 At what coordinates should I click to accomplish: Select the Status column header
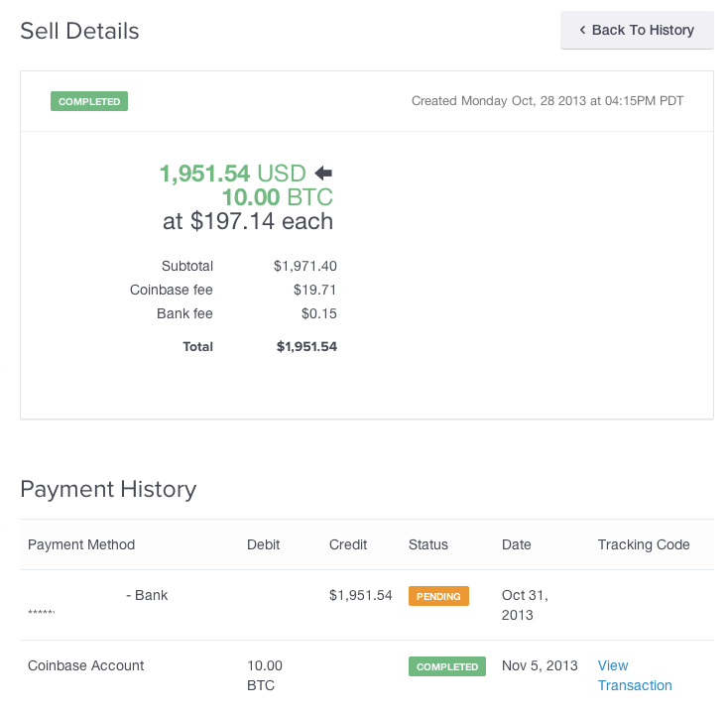coord(428,544)
